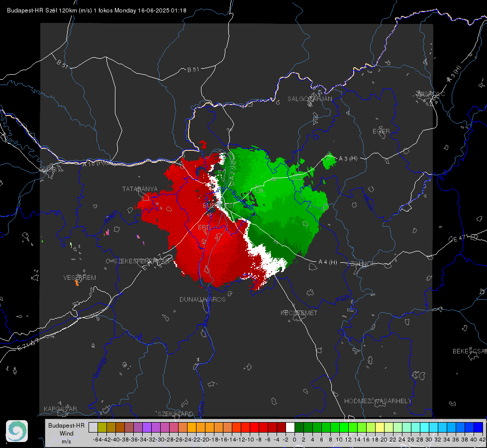This screenshot has width=487, height=448.
Task: Click the radar title text with date 16-06-2025
Action: point(97,10)
